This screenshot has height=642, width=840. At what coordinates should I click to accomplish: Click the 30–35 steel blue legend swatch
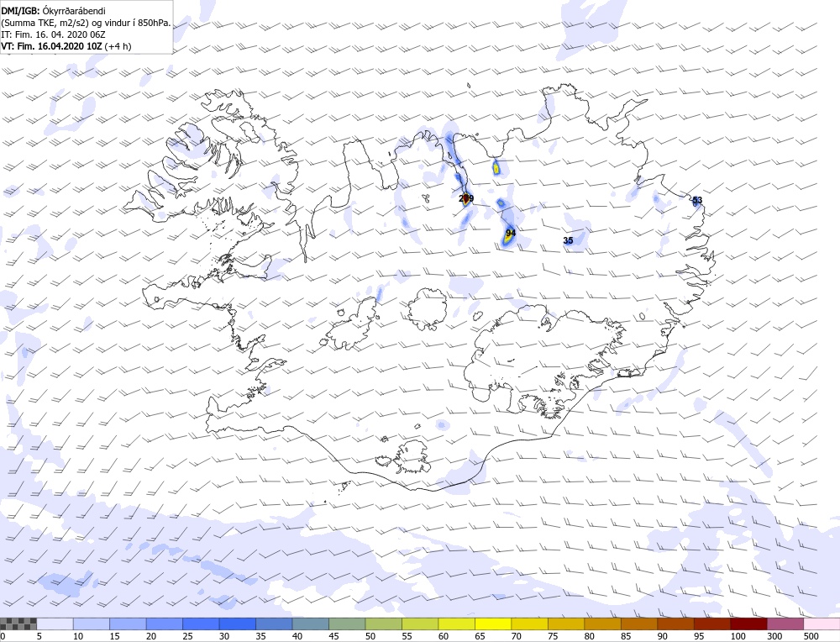(x=238, y=624)
